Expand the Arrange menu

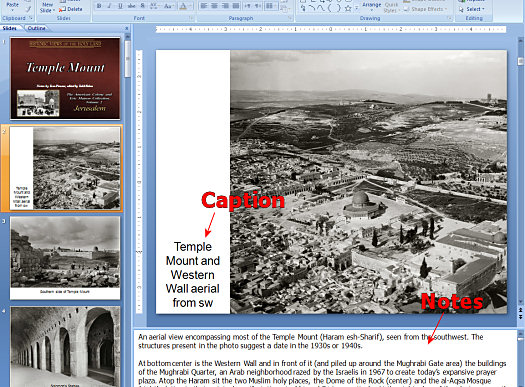tap(372, 6)
